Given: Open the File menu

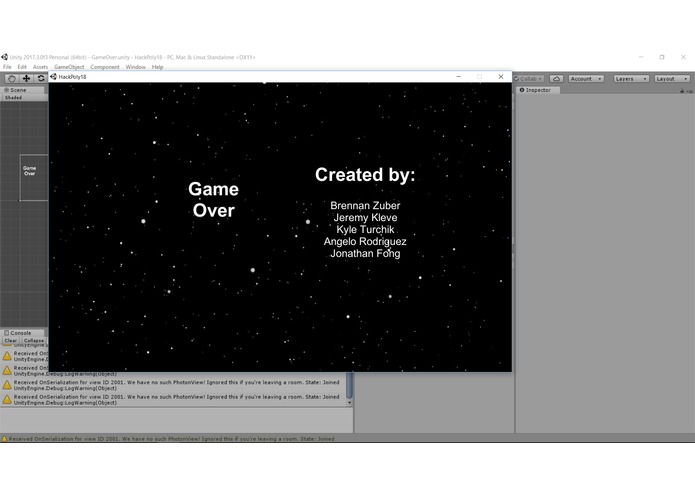Looking at the screenshot, I should (x=7, y=67).
